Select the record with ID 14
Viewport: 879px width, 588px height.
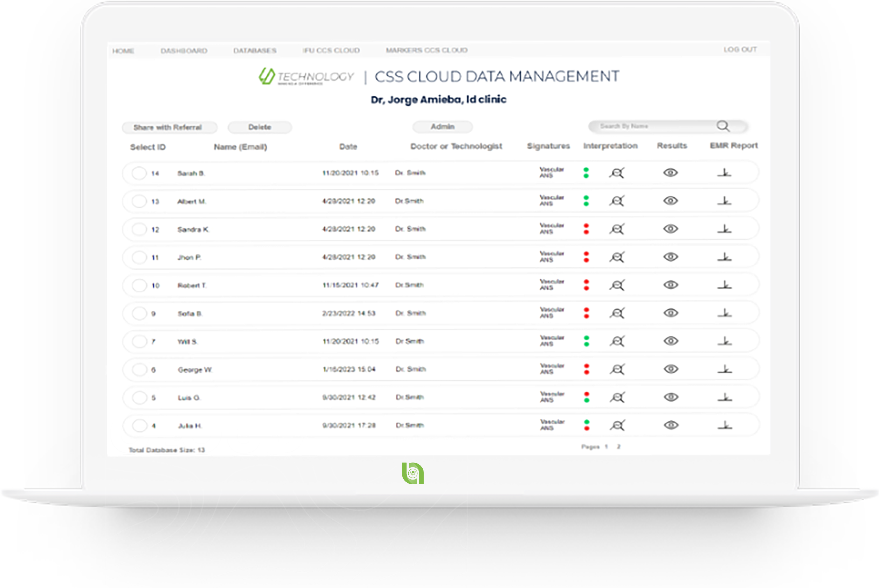(x=139, y=173)
